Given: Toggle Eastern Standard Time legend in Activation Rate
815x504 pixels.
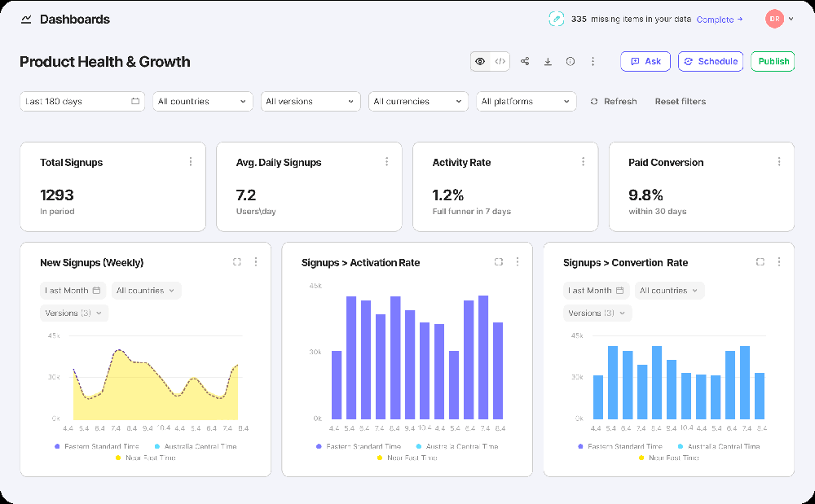Looking at the screenshot, I should [359, 446].
